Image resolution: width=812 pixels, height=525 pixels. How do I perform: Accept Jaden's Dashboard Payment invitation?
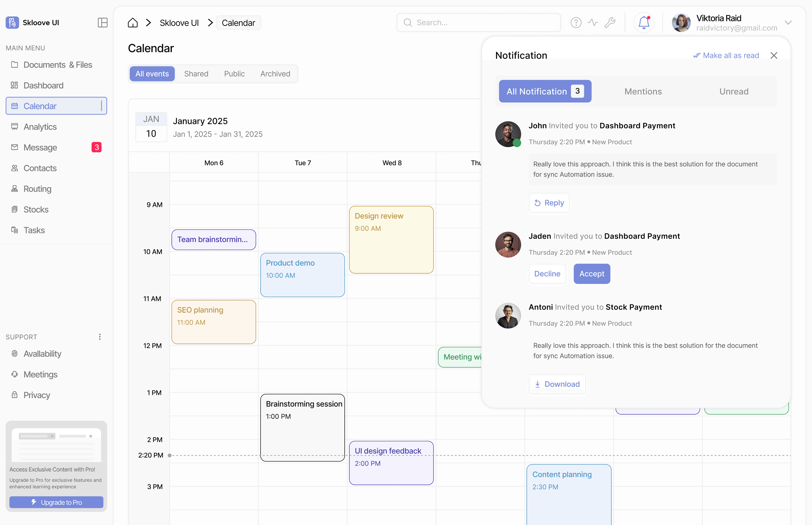(591, 274)
